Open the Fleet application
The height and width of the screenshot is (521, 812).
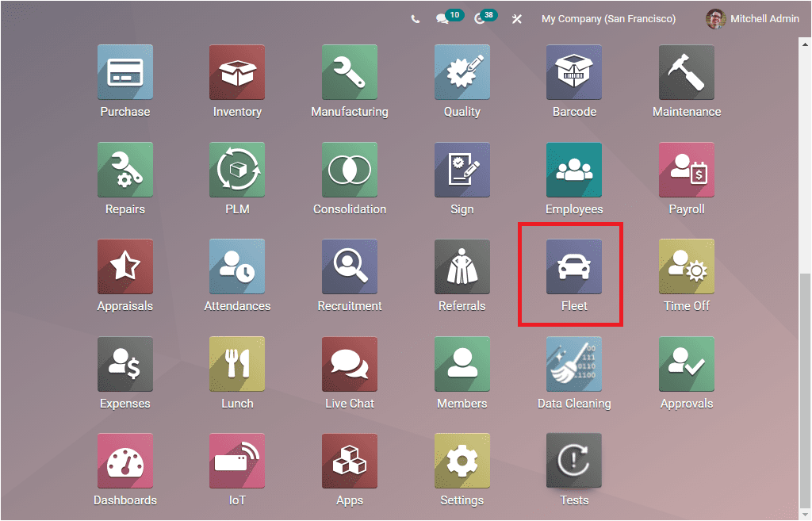click(574, 266)
